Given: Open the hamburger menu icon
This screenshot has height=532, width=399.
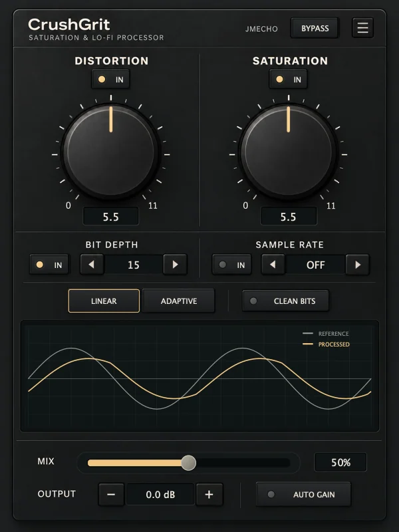Looking at the screenshot, I should tap(362, 28).
